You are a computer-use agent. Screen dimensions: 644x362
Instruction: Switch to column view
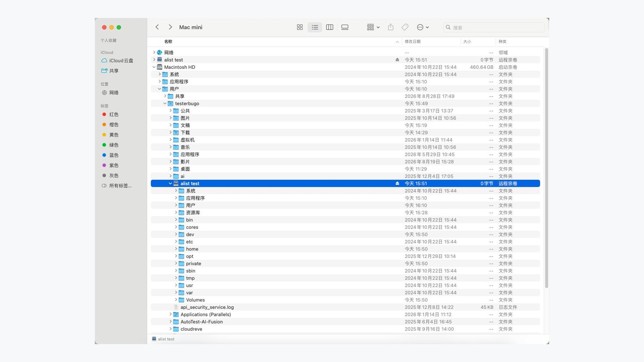tap(330, 27)
